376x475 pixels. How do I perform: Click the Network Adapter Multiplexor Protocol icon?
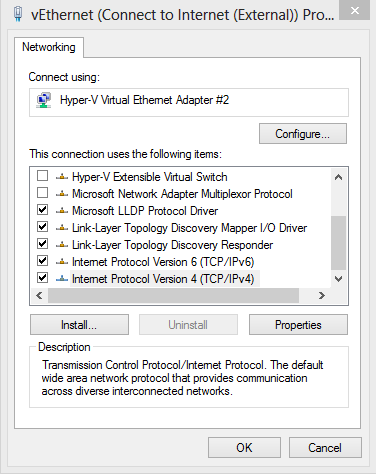click(62, 194)
